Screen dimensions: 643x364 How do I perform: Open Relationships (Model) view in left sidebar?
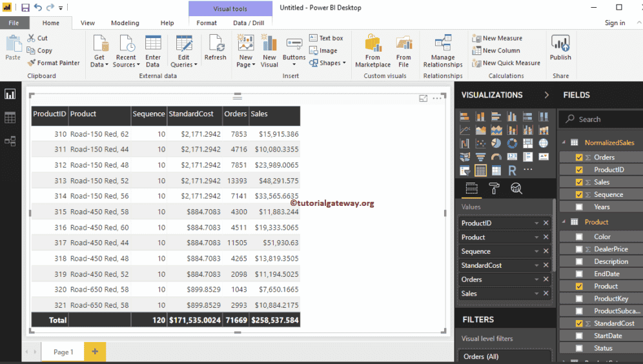(10, 141)
